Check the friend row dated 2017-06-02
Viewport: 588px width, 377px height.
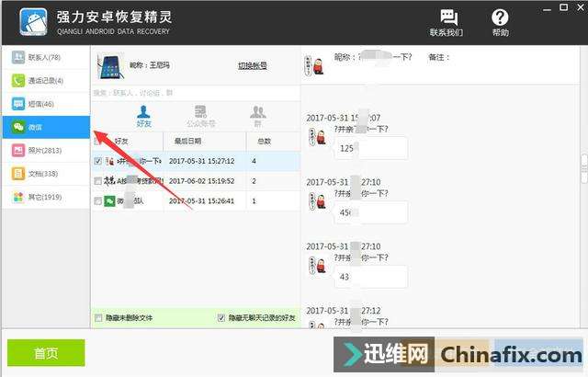click(99, 181)
